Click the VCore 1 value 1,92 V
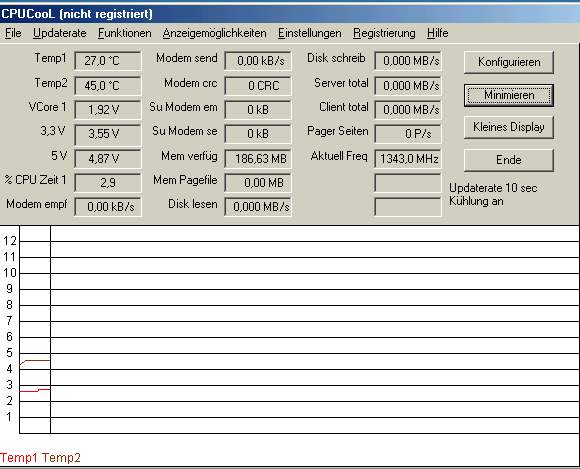 (108, 110)
